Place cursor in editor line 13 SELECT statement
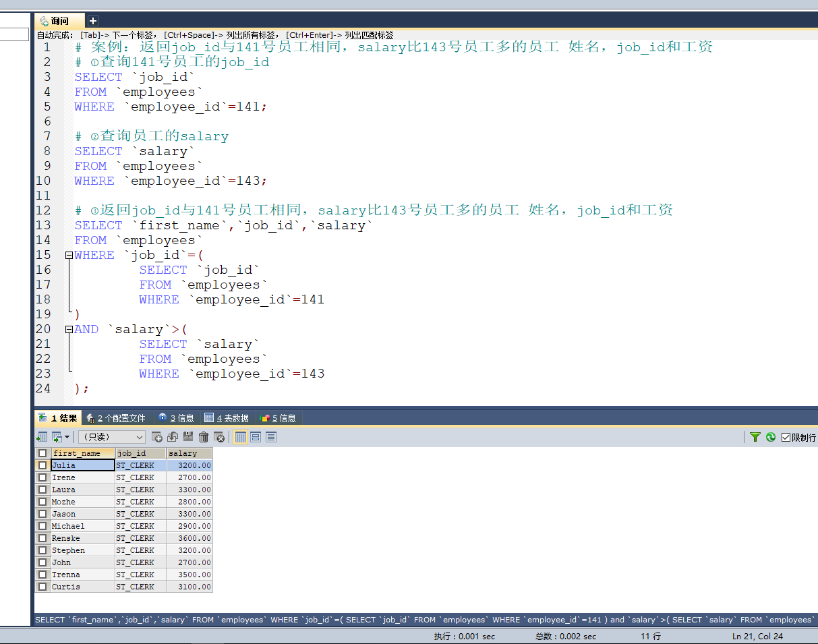This screenshot has width=818, height=644. tap(224, 226)
